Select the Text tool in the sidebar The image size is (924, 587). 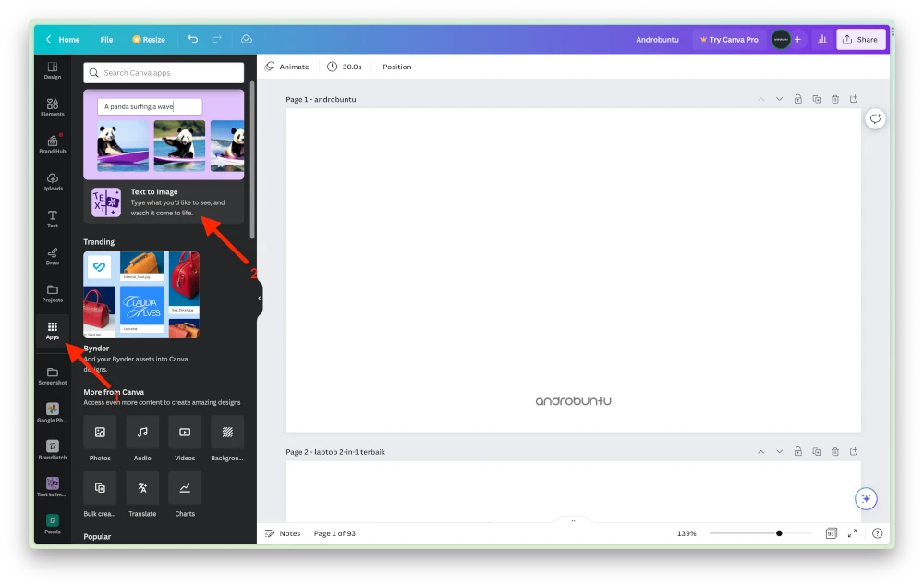[x=52, y=216]
